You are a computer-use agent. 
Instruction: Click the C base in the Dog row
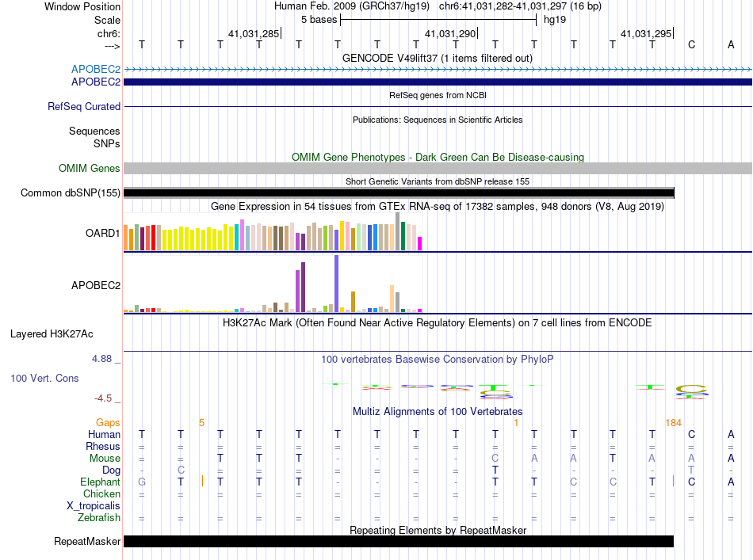tap(181, 470)
